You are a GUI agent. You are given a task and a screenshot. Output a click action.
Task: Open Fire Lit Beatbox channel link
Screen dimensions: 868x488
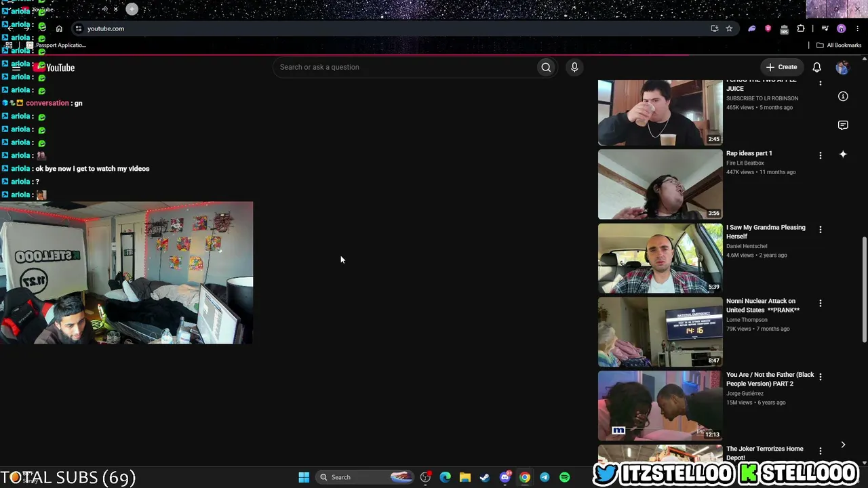(745, 163)
